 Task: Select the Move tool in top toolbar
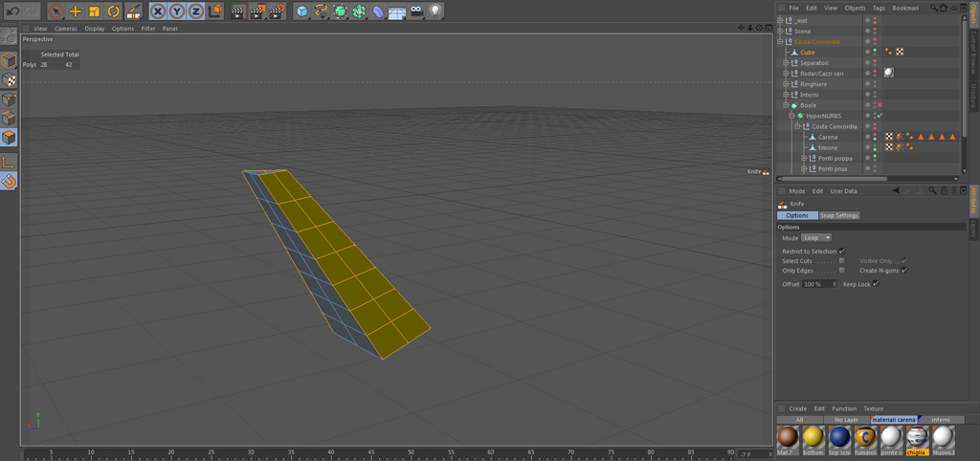pyautogui.click(x=75, y=11)
